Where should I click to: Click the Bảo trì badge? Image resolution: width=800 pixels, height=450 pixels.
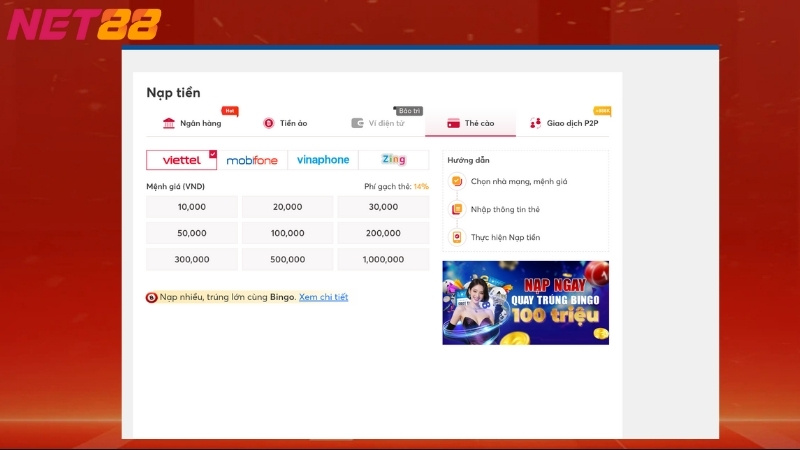pyautogui.click(x=408, y=111)
